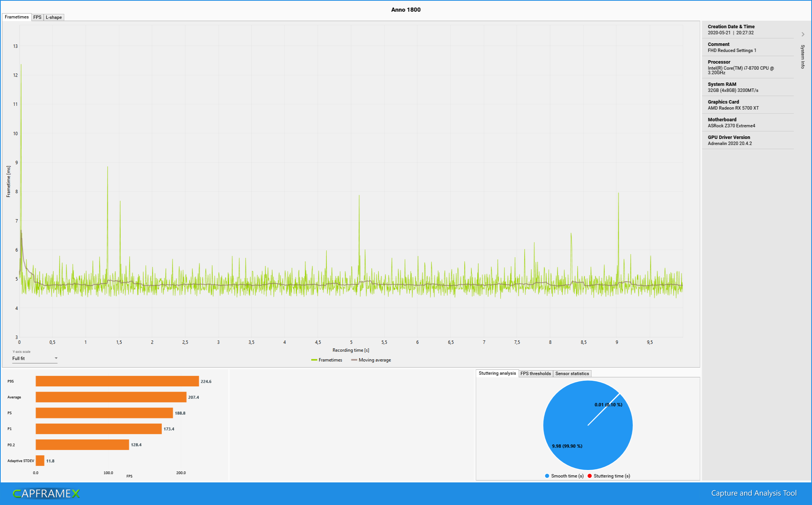812x505 pixels.
Task: Click the vertical System Info label
Action: pyautogui.click(x=803, y=56)
